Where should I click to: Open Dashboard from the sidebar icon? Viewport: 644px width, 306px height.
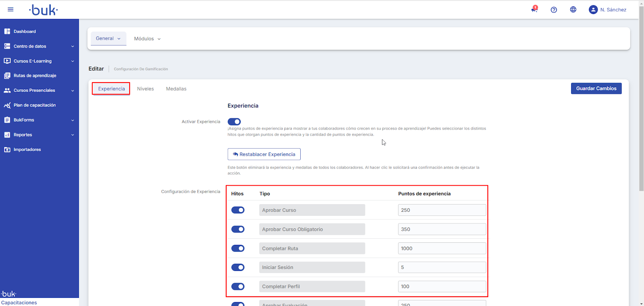click(7, 31)
